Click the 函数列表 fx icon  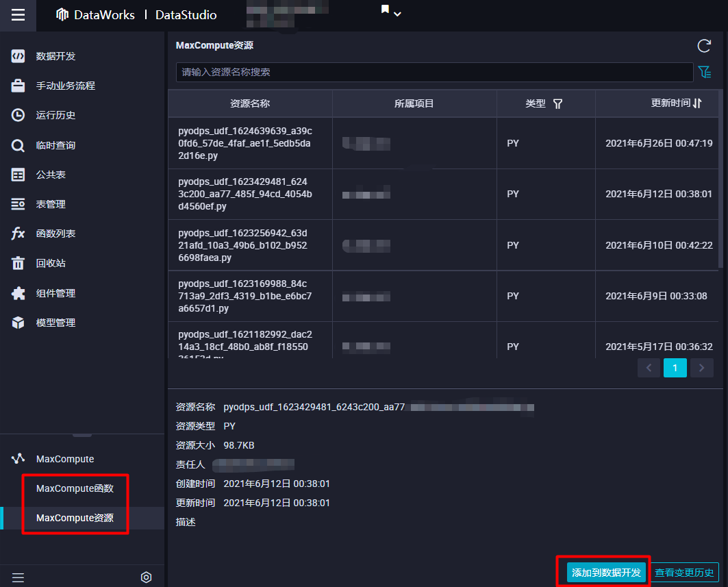[x=18, y=233]
